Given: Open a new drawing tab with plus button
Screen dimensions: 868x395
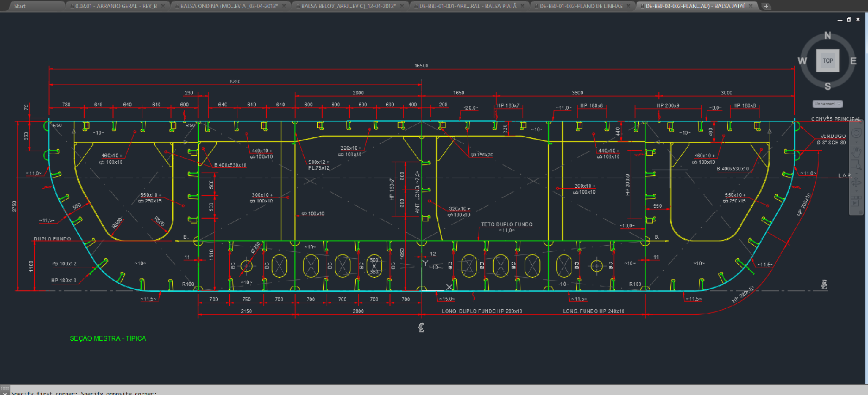Looking at the screenshot, I should [766, 6].
